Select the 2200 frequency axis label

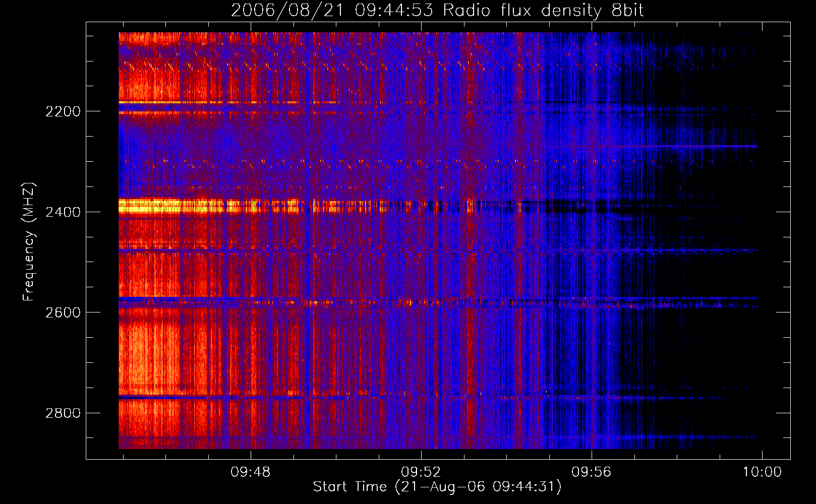tap(63, 111)
